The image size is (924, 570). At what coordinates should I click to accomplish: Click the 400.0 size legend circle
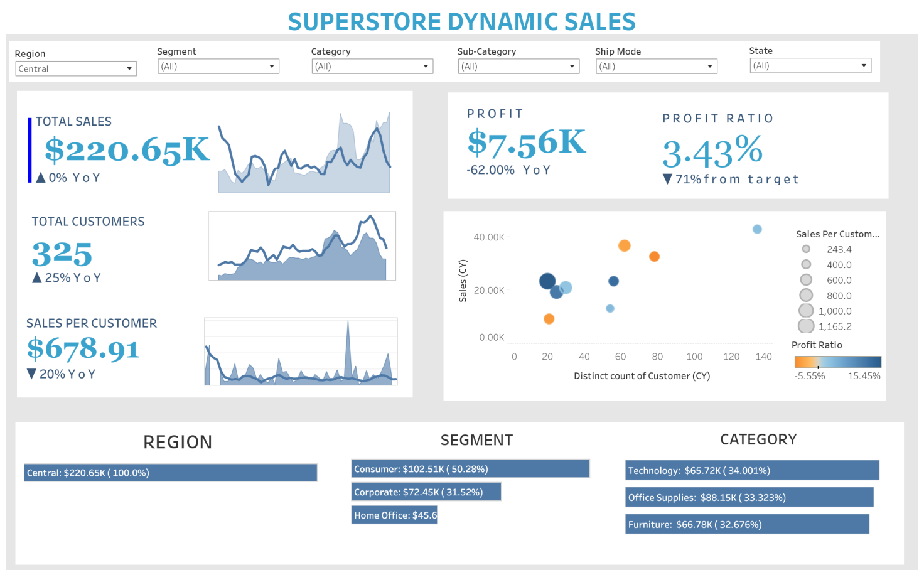click(x=806, y=264)
